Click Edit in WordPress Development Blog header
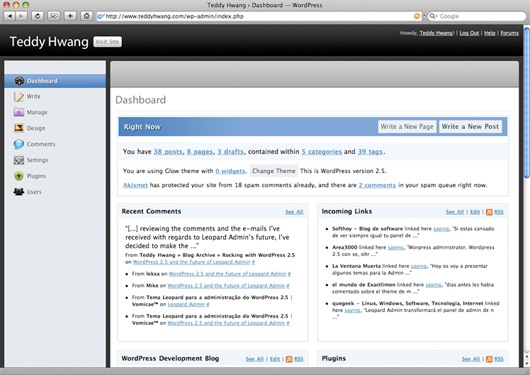530x375 pixels. 275,359
